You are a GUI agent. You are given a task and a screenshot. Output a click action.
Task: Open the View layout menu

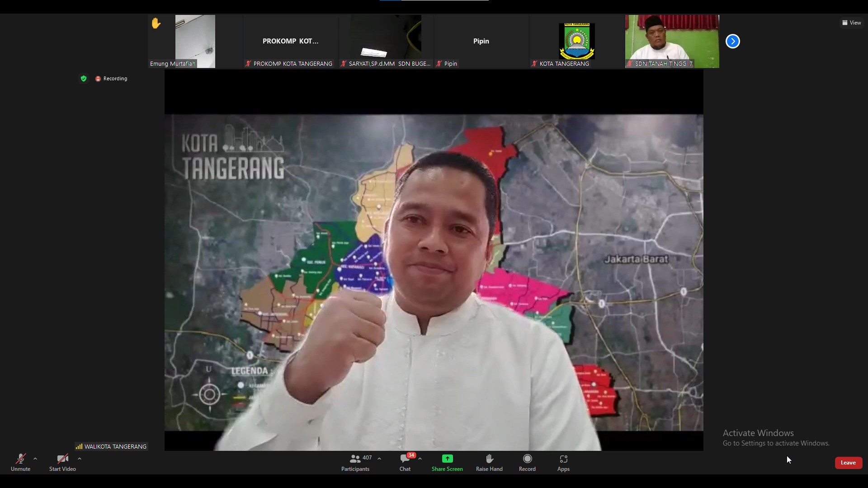[851, 23]
